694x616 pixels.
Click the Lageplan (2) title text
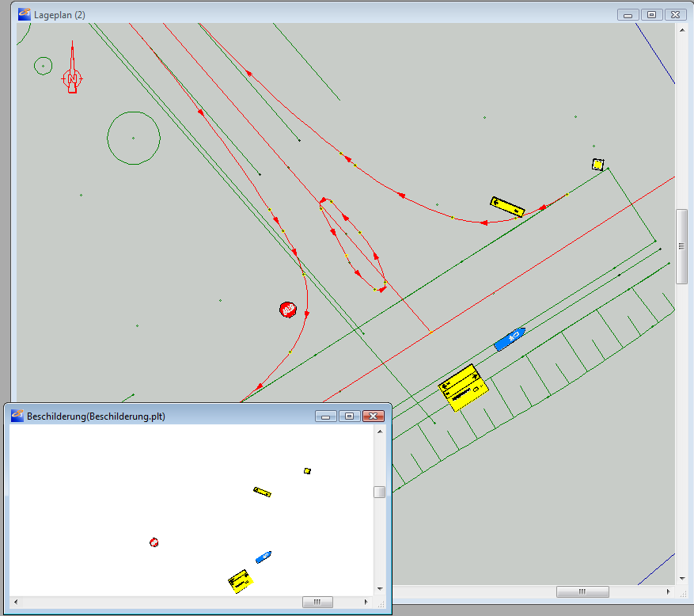(x=60, y=15)
